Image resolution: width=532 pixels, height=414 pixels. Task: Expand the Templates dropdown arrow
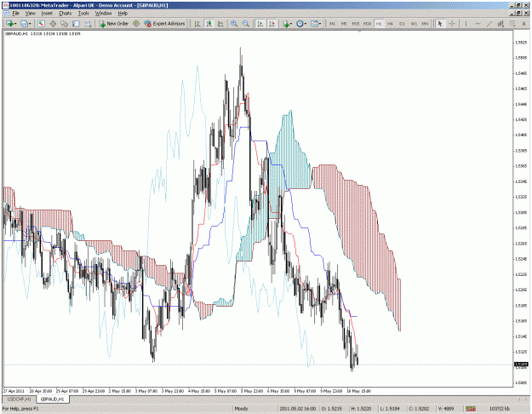(x=320, y=24)
